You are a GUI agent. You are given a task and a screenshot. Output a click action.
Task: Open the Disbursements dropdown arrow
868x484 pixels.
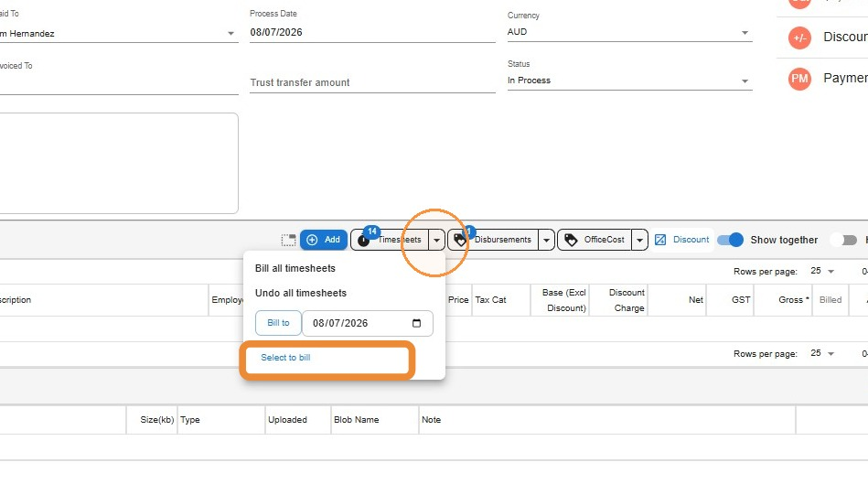click(x=546, y=240)
